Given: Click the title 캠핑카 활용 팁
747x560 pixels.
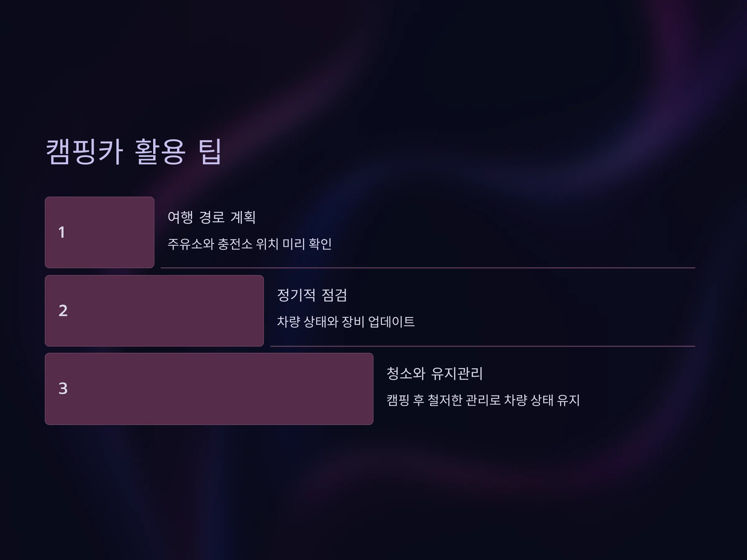Looking at the screenshot, I should coord(134,152).
